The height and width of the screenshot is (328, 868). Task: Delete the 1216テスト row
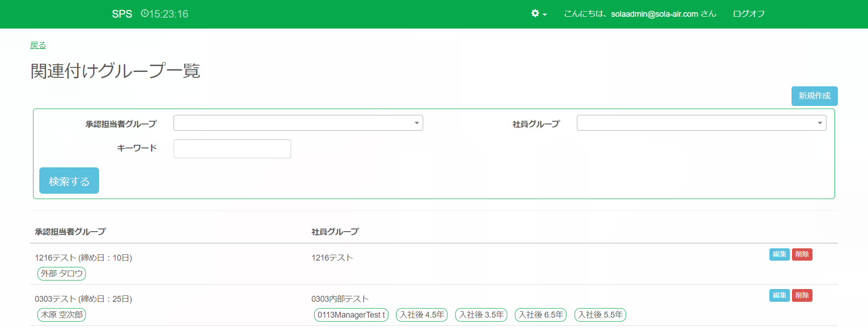point(802,254)
